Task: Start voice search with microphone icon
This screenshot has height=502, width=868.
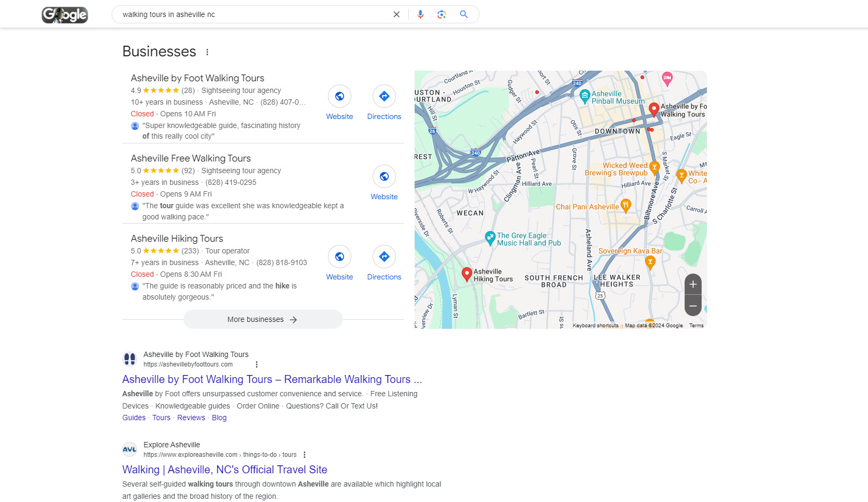Action: click(420, 14)
